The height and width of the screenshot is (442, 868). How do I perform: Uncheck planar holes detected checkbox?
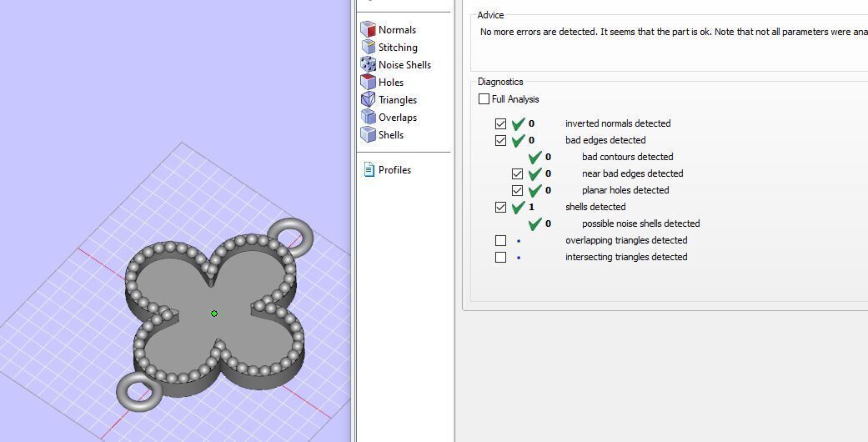(517, 190)
